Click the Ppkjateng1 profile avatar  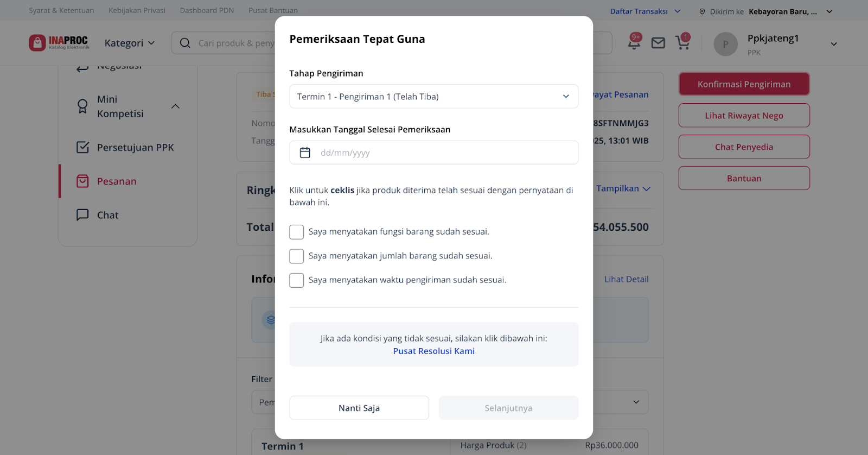point(725,44)
